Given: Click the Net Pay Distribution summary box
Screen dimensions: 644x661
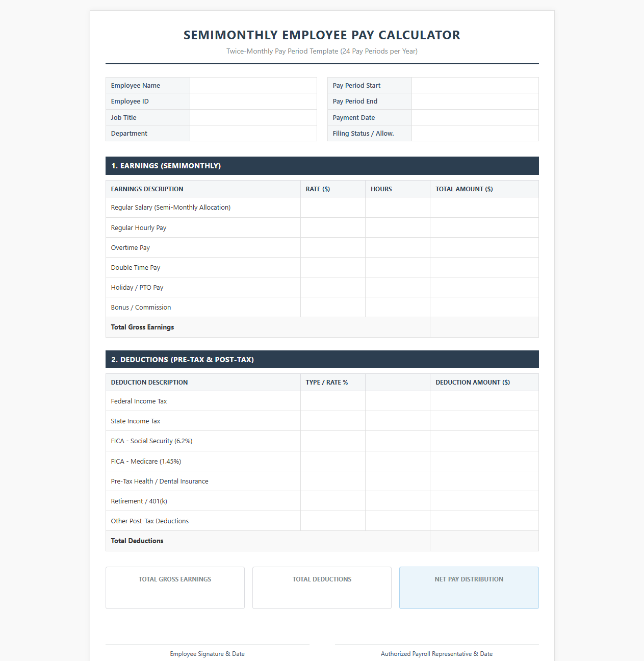Looking at the screenshot, I should pyautogui.click(x=469, y=588).
